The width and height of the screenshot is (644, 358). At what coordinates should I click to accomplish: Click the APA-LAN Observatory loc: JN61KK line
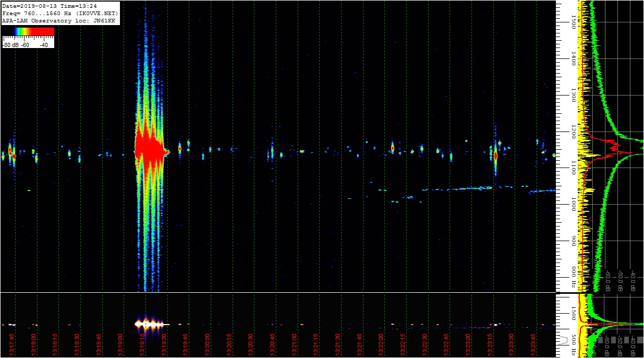point(58,20)
